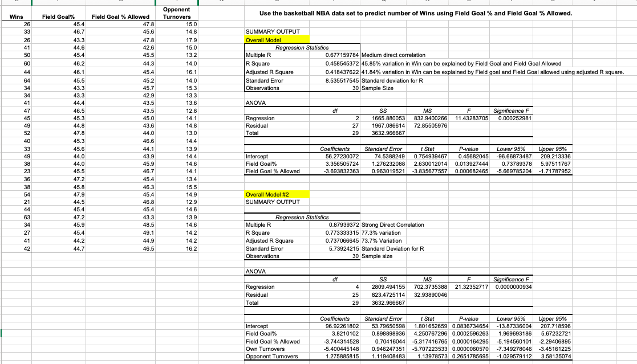Click the Wins cell with value 21

(x=27, y=202)
